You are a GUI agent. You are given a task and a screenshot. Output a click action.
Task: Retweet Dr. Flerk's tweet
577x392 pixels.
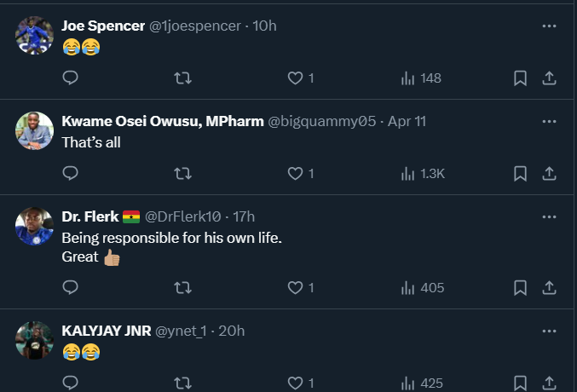click(182, 288)
